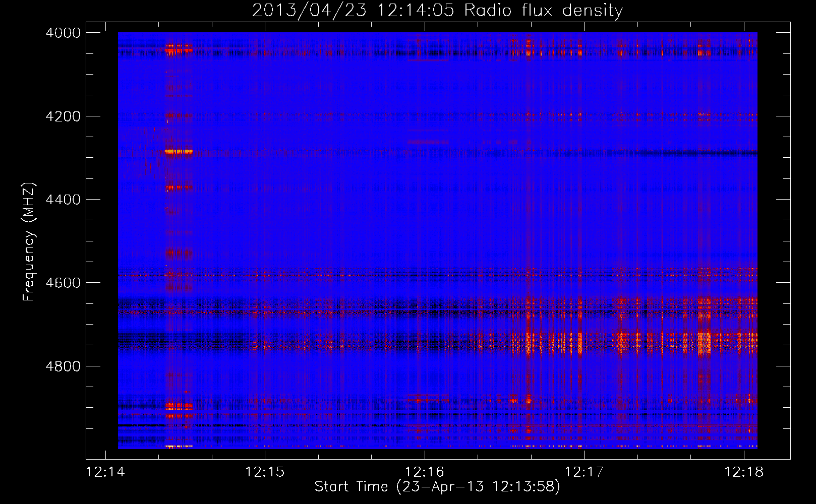Click the 12:18 time tick label
The height and width of the screenshot is (504, 816).
tap(744, 472)
